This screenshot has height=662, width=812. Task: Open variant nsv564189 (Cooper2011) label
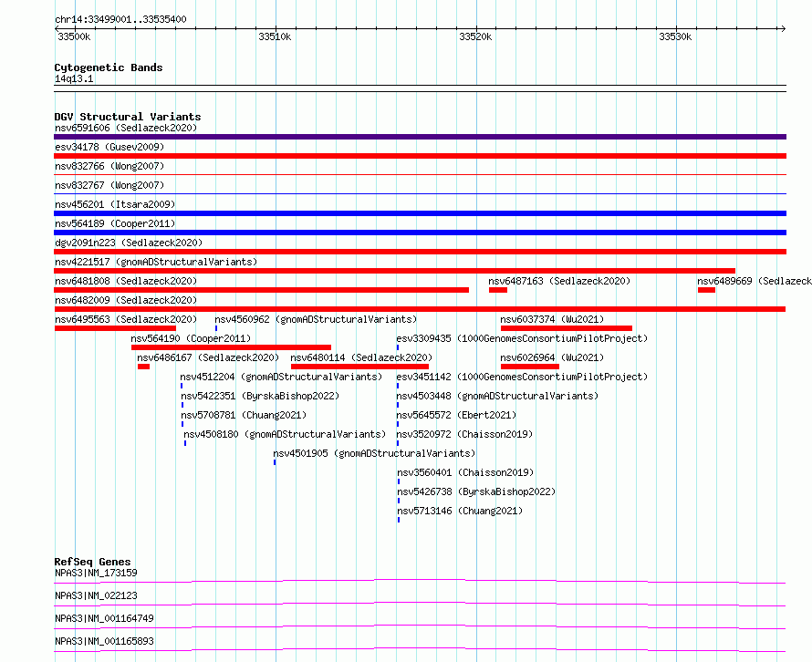[x=115, y=223]
